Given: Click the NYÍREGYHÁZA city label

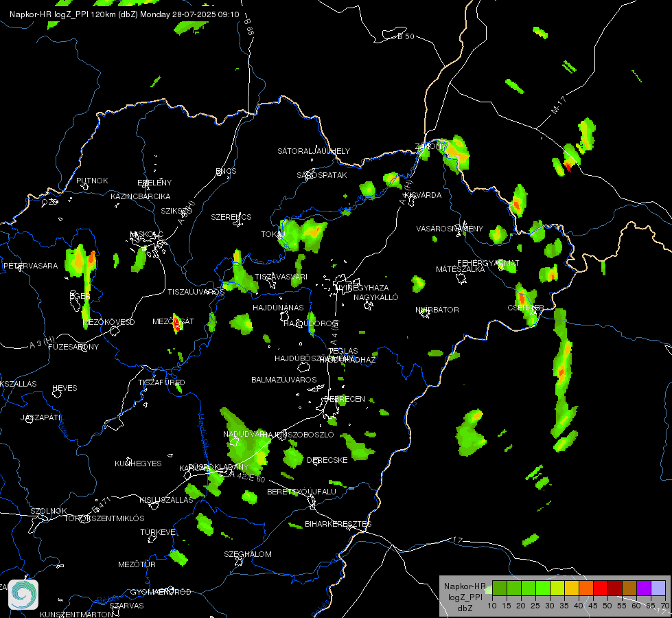Looking at the screenshot, I should 362,287.
